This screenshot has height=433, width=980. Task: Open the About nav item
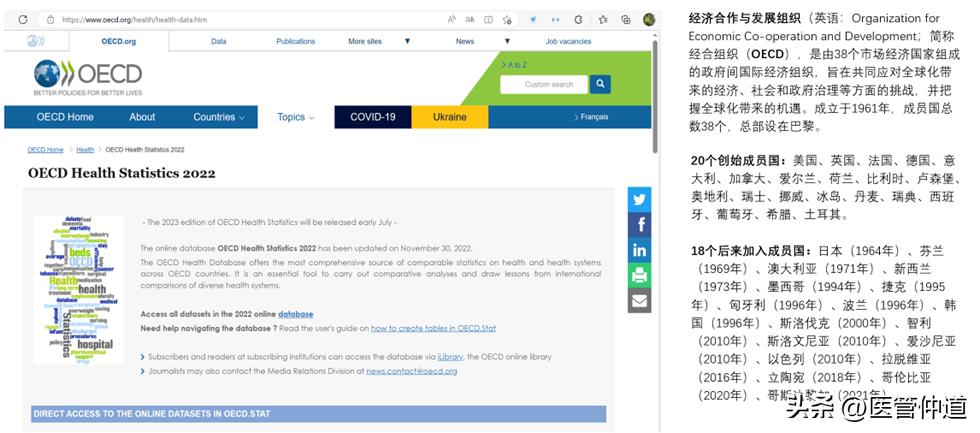(142, 117)
